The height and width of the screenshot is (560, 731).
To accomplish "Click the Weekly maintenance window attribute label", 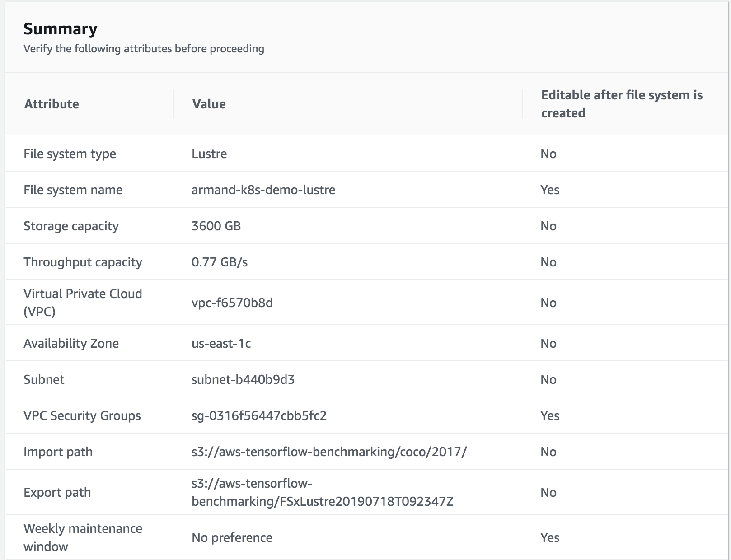I will pos(83,537).
